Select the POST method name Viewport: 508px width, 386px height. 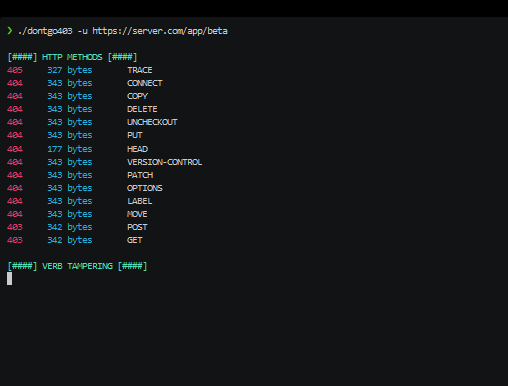[x=137, y=227]
